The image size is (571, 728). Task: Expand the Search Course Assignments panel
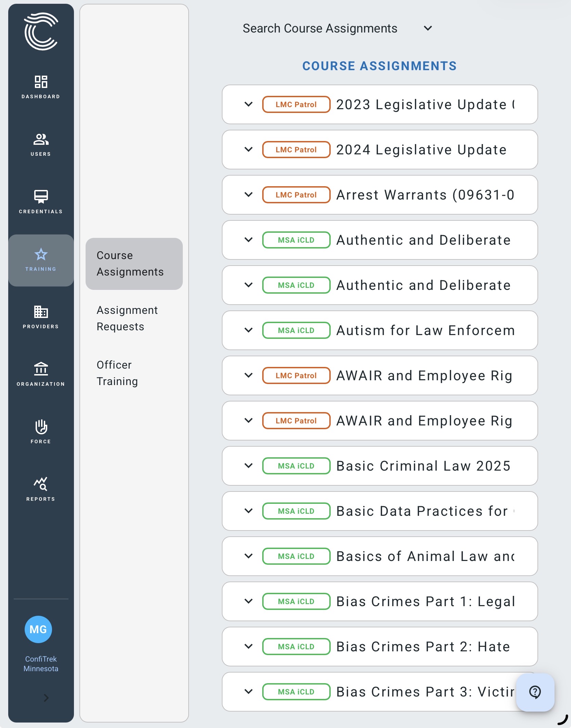[428, 28]
